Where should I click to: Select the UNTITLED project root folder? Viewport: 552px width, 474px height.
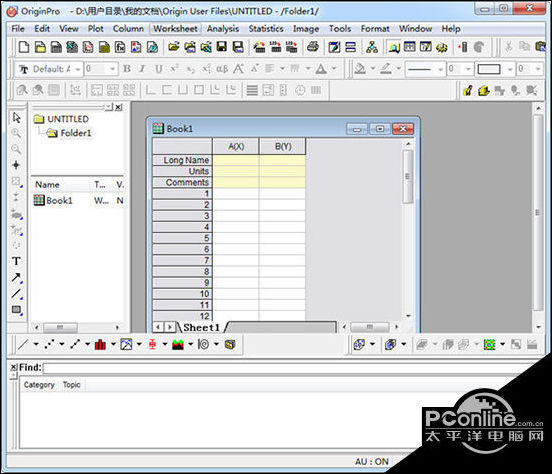click(61, 119)
